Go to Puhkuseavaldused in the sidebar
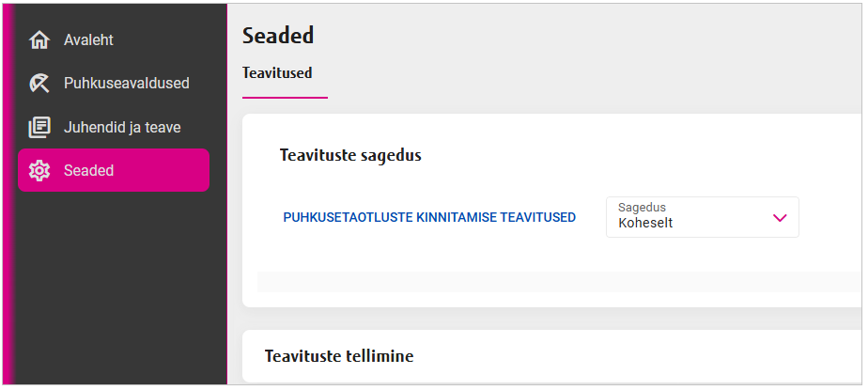The height and width of the screenshot is (390, 868). point(126,84)
